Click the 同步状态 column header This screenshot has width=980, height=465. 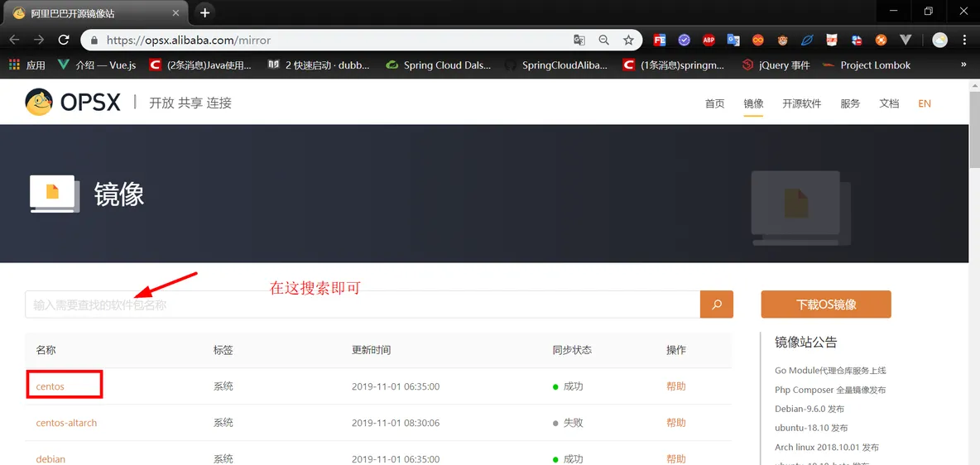pos(572,350)
